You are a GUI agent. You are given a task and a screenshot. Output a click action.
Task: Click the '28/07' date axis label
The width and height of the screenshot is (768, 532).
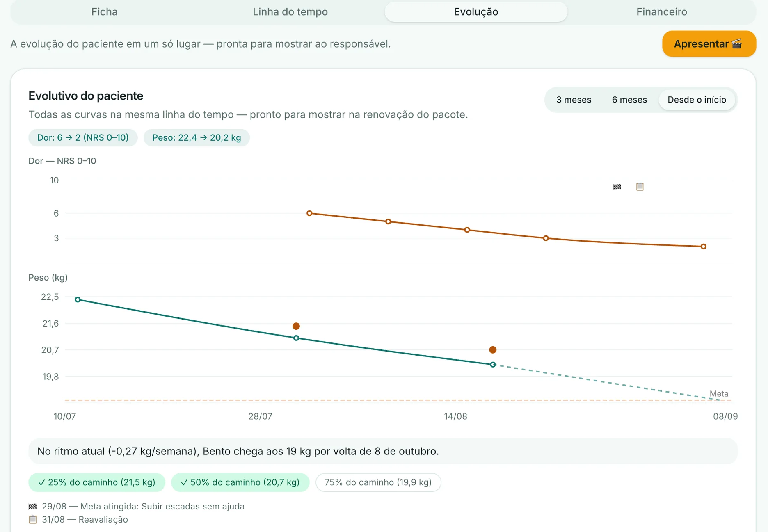click(x=260, y=416)
